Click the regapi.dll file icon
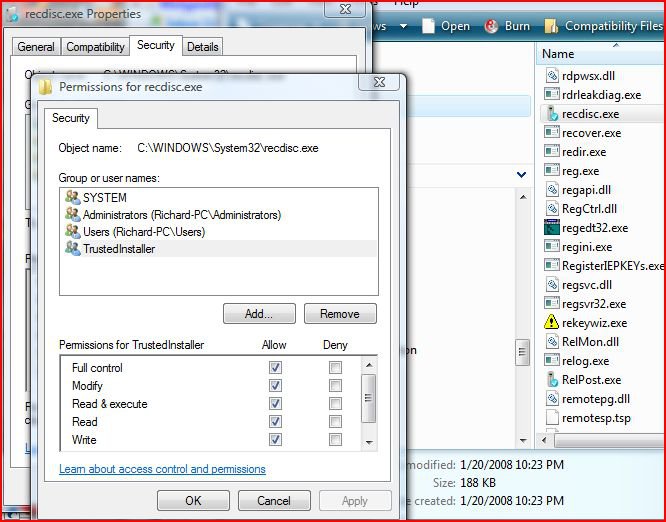This screenshot has width=666, height=522. [x=551, y=190]
